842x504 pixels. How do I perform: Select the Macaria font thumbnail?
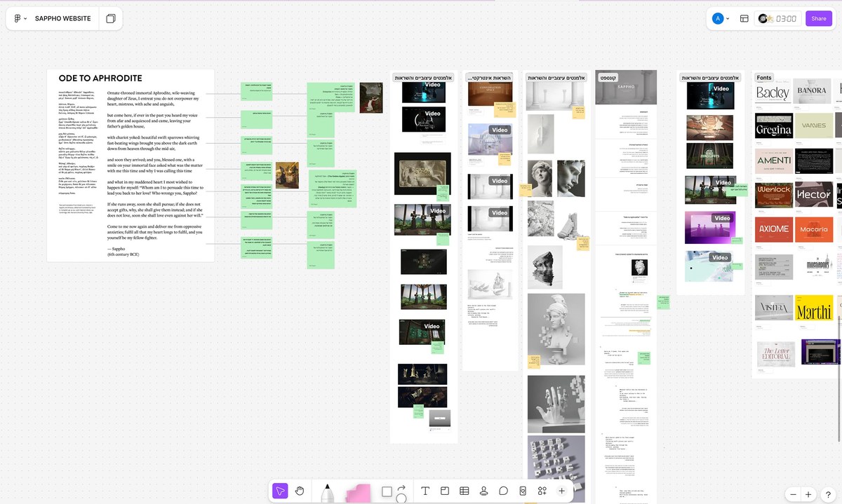tap(814, 229)
